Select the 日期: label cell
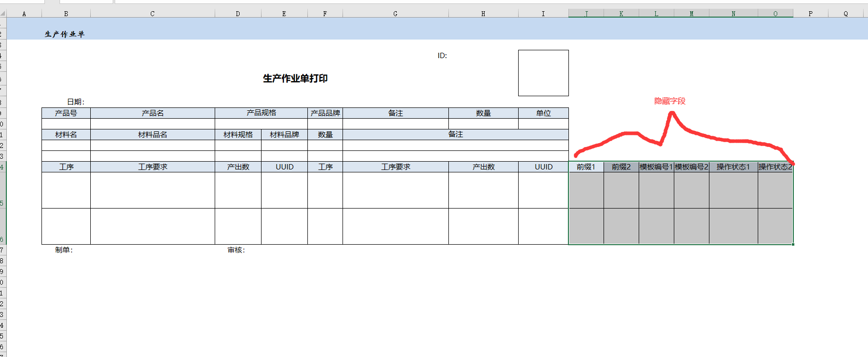The image size is (868, 357). coord(76,102)
